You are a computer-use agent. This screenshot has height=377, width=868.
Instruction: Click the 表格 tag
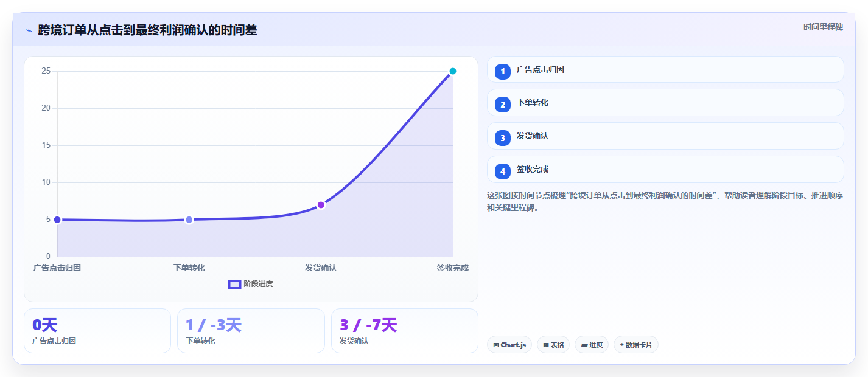coord(553,345)
